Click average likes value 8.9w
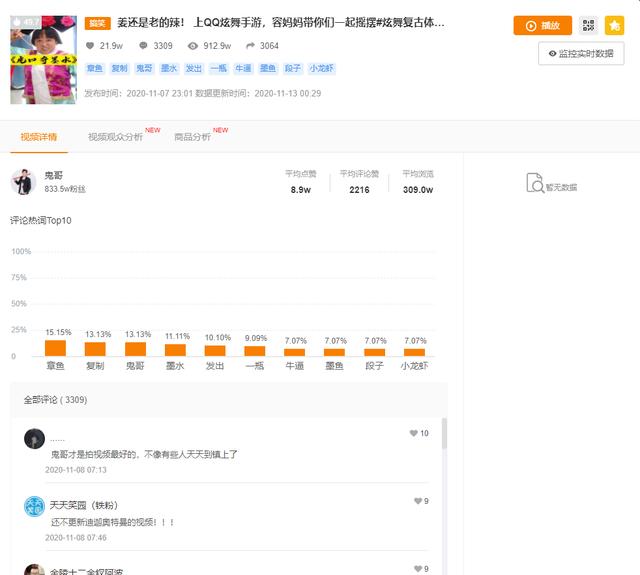Screen dimensions: 640x575 [301, 190]
